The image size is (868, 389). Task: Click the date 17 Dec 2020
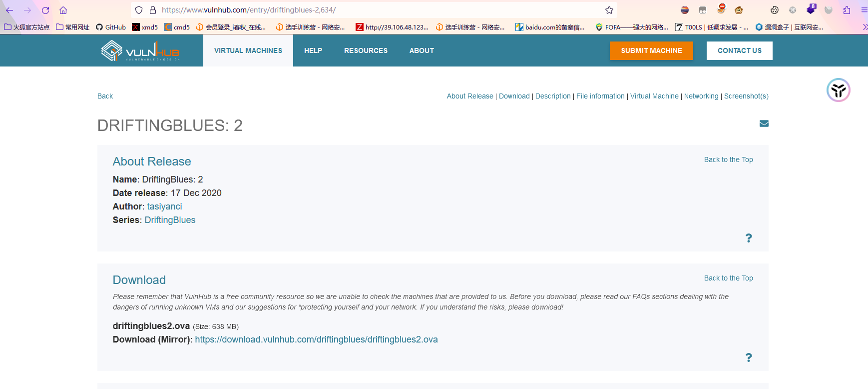point(196,193)
